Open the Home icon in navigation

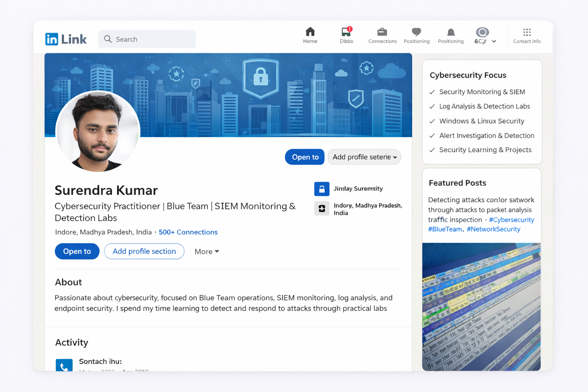(310, 32)
